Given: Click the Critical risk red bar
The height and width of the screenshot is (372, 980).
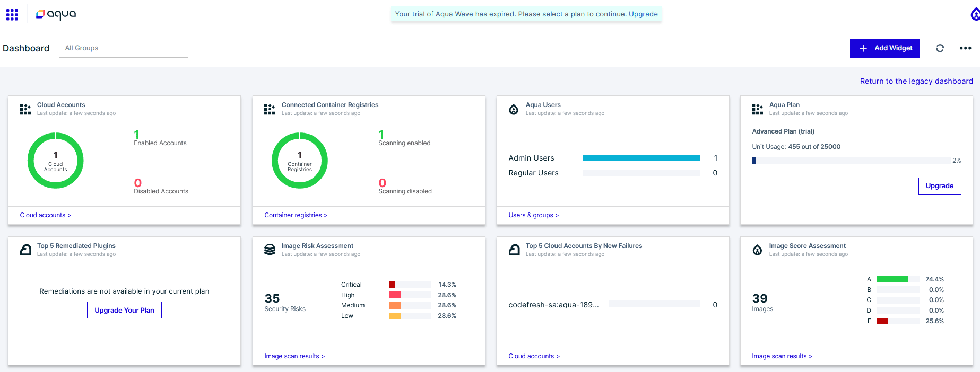Looking at the screenshot, I should coord(392,285).
